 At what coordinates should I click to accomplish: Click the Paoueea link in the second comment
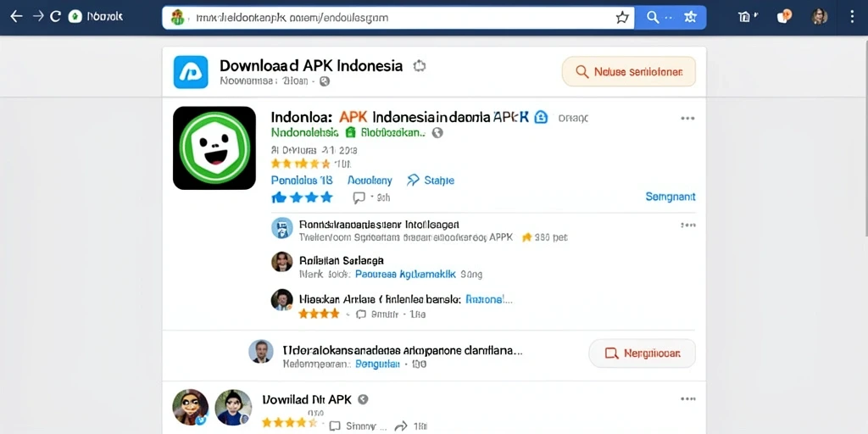point(405,274)
